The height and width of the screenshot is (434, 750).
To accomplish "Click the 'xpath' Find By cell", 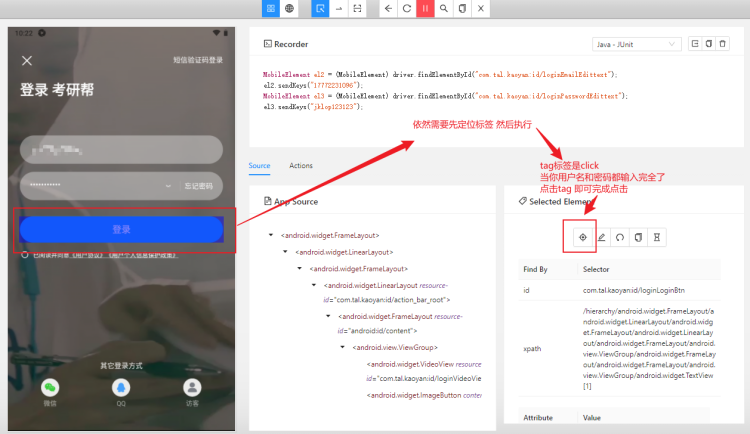I will (x=532, y=348).
